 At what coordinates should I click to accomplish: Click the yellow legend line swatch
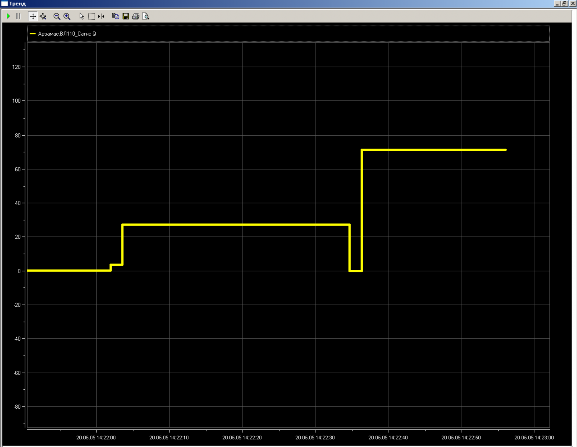click(33, 34)
